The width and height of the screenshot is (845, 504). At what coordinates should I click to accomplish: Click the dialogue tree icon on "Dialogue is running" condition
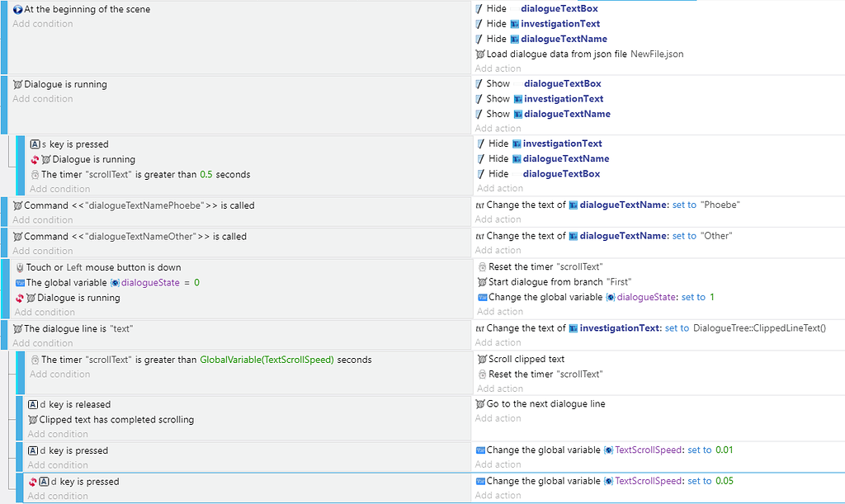pyautogui.click(x=18, y=83)
